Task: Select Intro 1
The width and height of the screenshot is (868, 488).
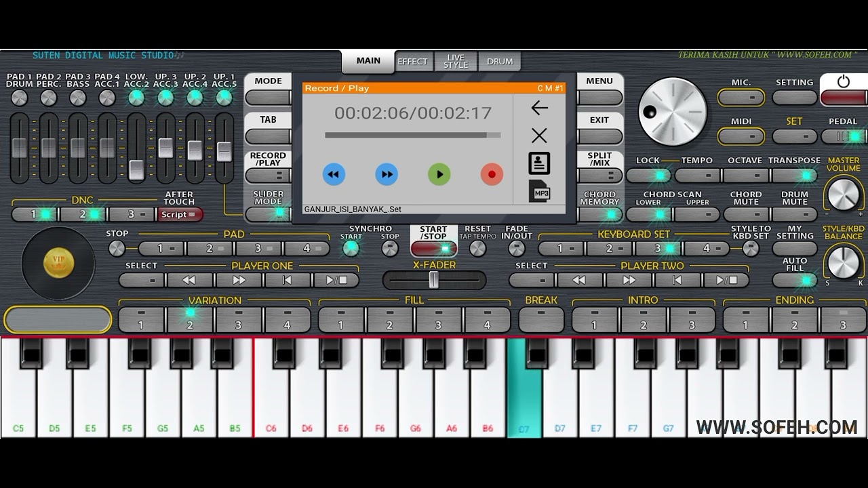Action: coord(594,320)
